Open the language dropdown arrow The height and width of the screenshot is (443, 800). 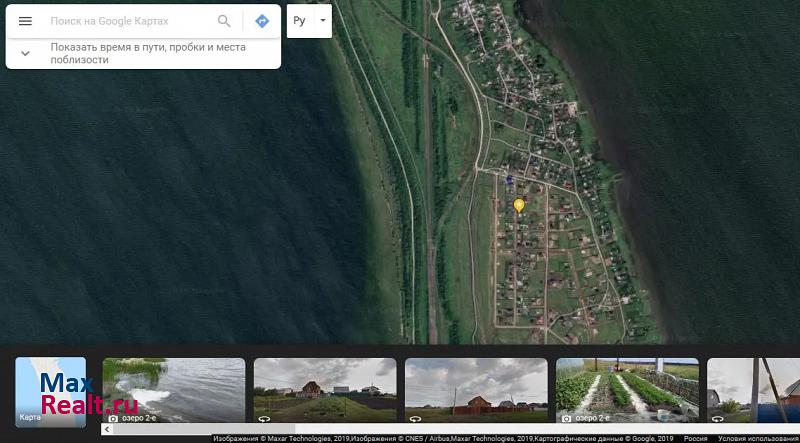322,21
